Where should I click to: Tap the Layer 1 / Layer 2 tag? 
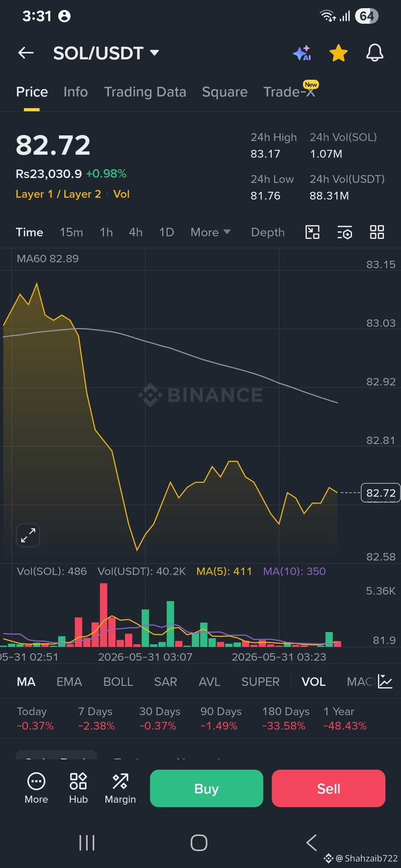(x=58, y=194)
